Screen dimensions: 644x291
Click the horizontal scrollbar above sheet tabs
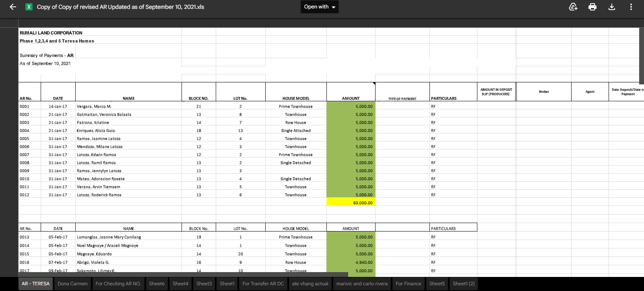183,275
